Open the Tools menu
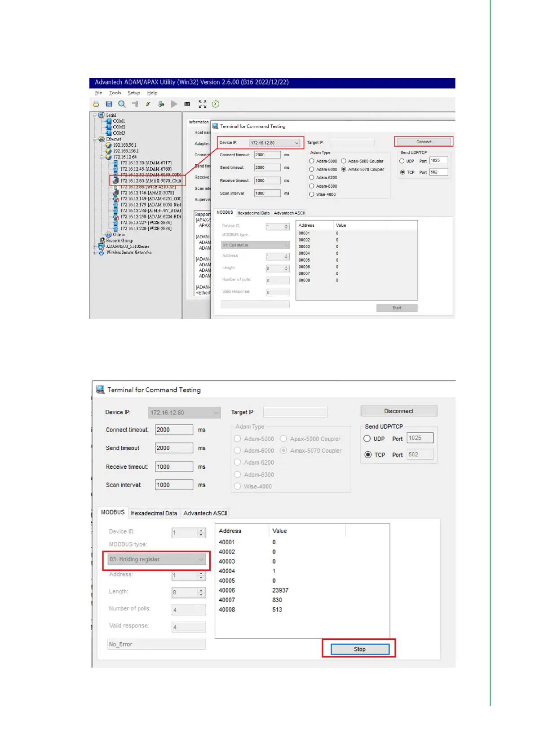This screenshot has width=535, height=756. tap(115, 93)
